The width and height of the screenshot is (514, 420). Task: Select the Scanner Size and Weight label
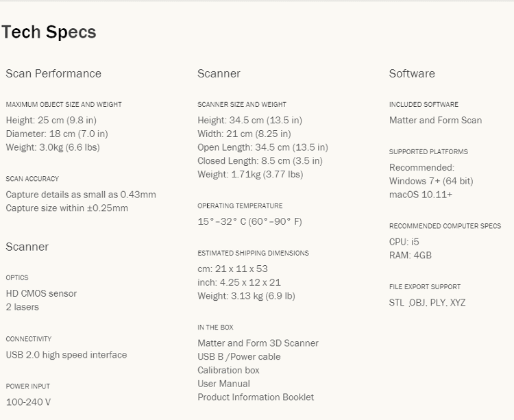click(242, 105)
